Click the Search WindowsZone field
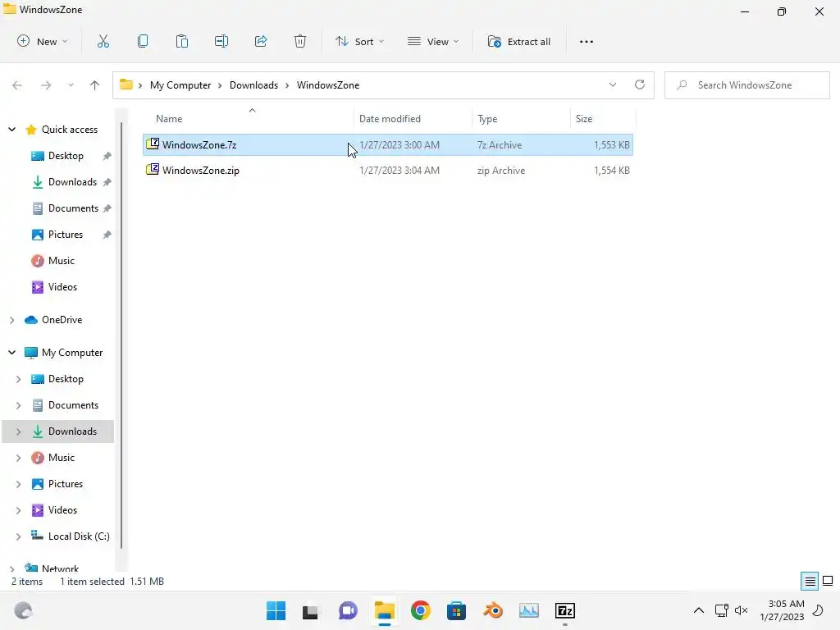 tap(746, 85)
